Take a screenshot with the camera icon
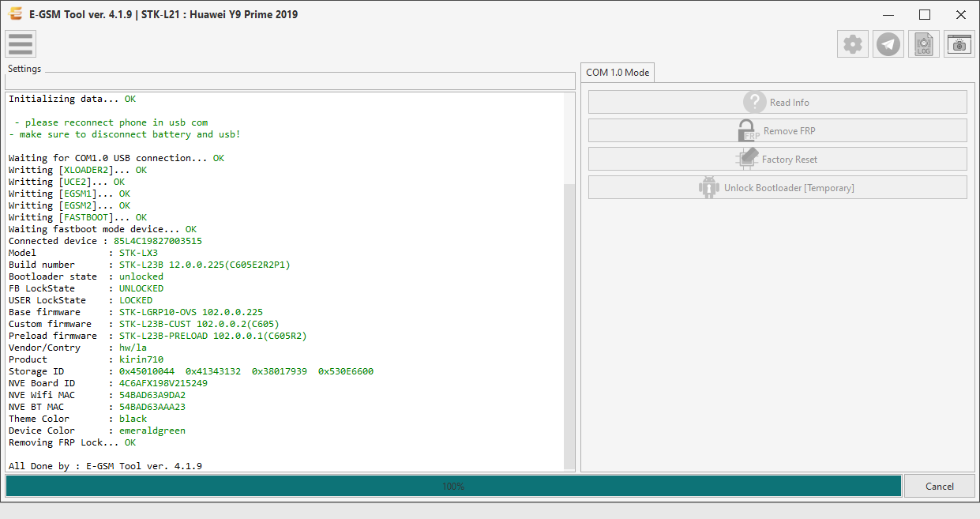The height and width of the screenshot is (519, 980). coord(959,44)
